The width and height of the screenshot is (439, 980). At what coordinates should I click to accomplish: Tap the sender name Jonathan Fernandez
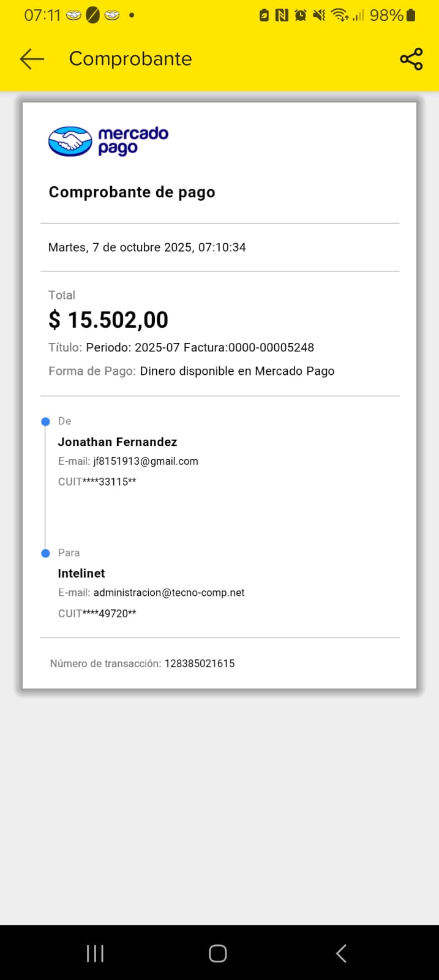pyautogui.click(x=118, y=442)
